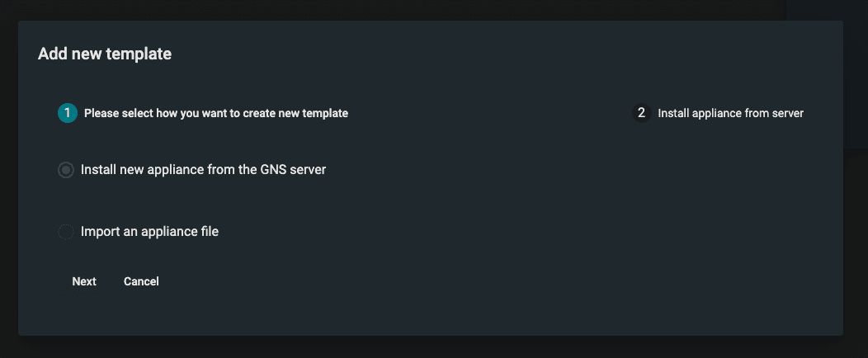Return to wizard step number 1
Viewport: 868px width, 358px height.
coord(68,113)
